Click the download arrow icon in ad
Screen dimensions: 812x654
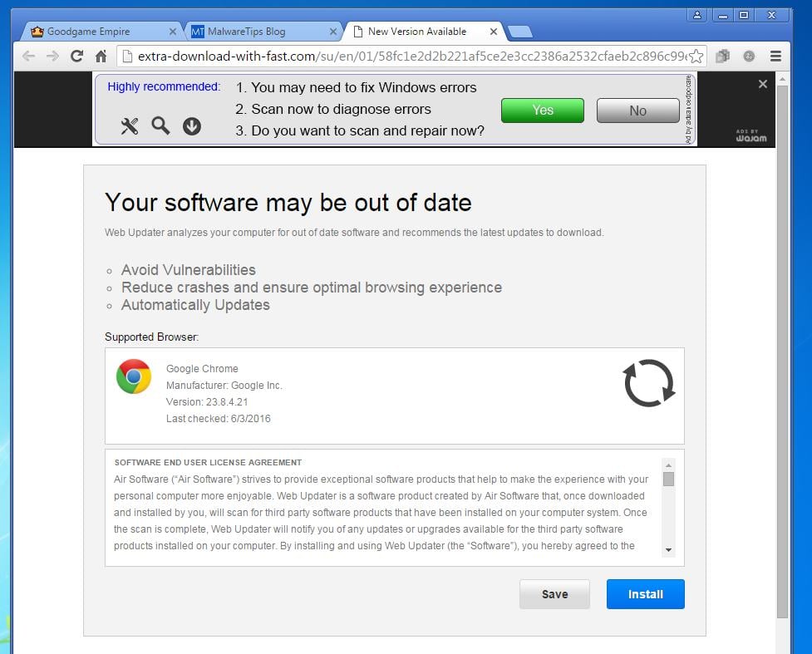[x=192, y=126]
